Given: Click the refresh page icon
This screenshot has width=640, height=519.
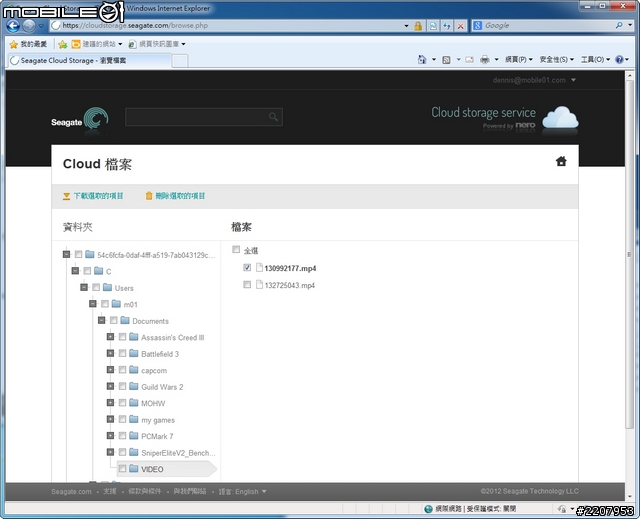Looking at the screenshot, I should point(447,26).
